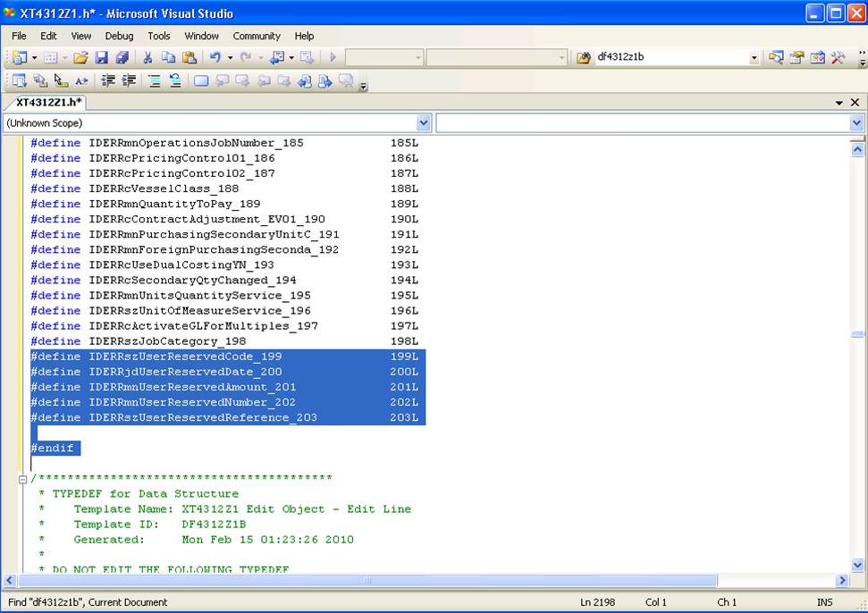Viewport: 868px width, 613px height.
Task: Open the Help menu
Action: click(x=304, y=36)
